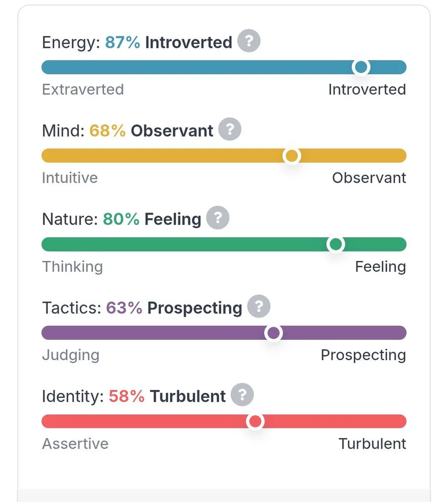This screenshot has width=448, height=502.
Task: Click the Extraverted label under Energy bar
Action: [83, 90]
